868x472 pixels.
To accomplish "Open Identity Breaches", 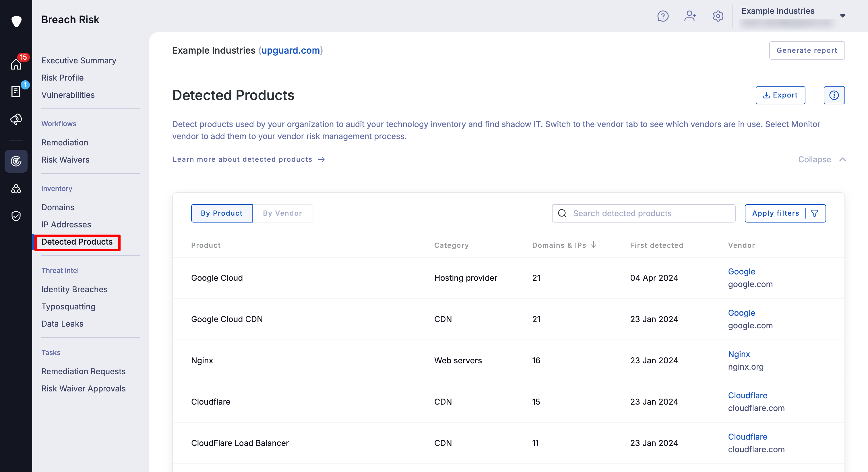I will click(74, 290).
